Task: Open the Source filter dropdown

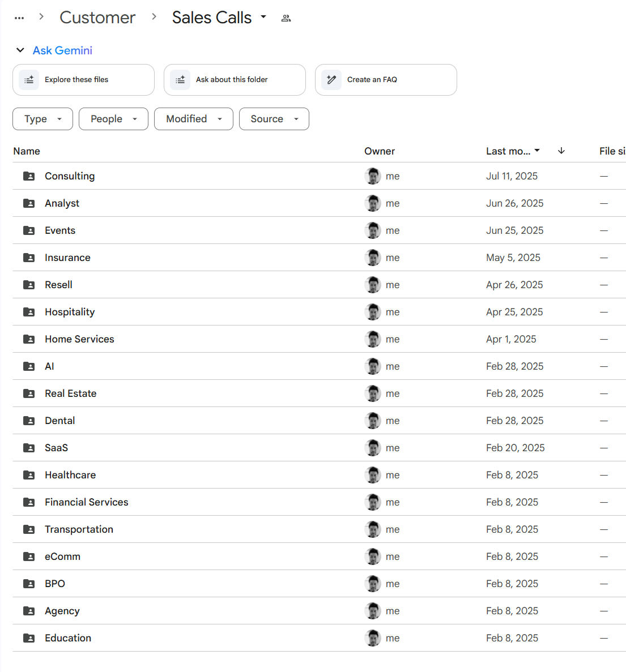Action: (x=274, y=119)
